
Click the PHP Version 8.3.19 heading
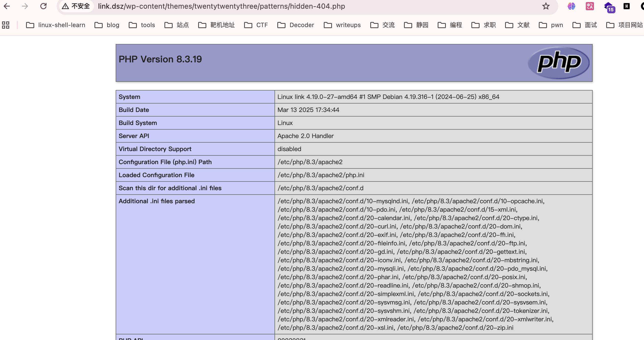coord(160,59)
